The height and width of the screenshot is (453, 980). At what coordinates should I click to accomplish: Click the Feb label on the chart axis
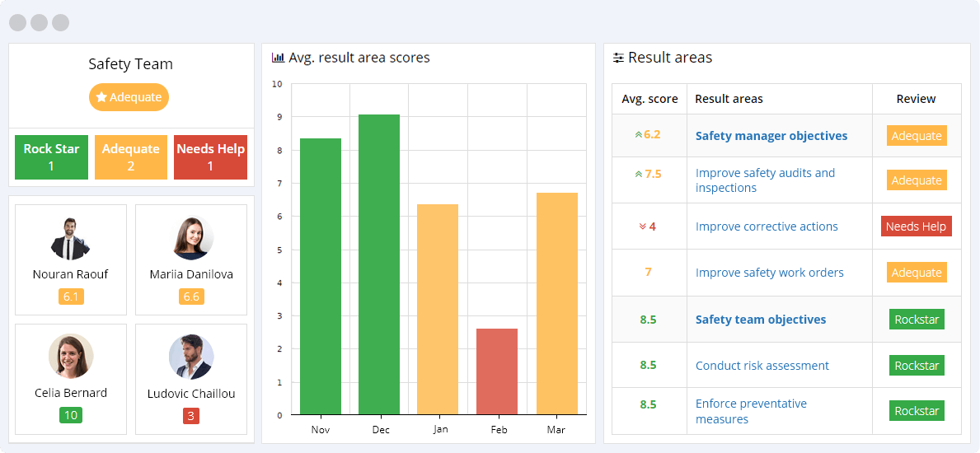click(497, 430)
